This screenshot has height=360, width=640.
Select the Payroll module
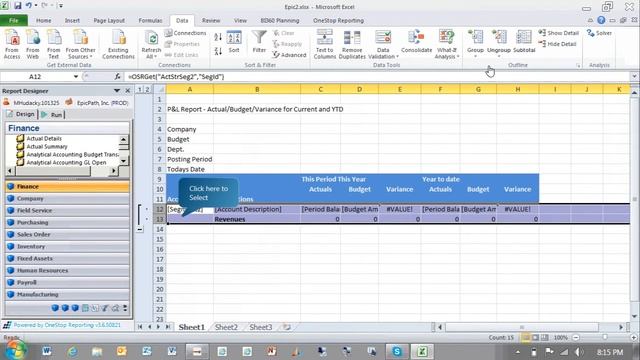click(x=67, y=282)
